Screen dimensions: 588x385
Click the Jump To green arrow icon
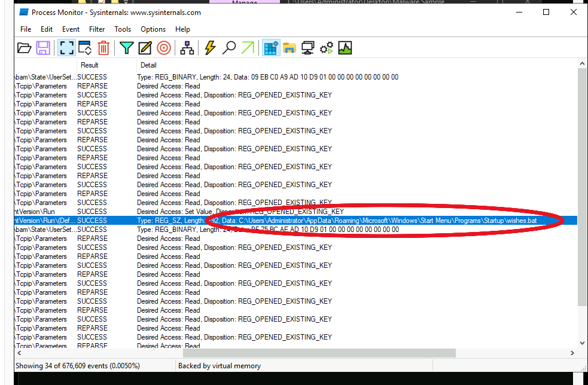[x=247, y=48]
